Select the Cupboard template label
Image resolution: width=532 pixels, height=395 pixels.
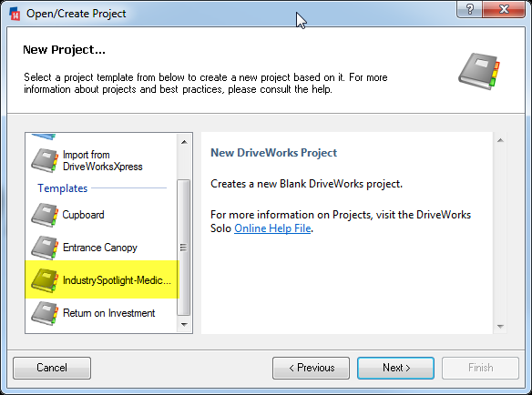[83, 215]
